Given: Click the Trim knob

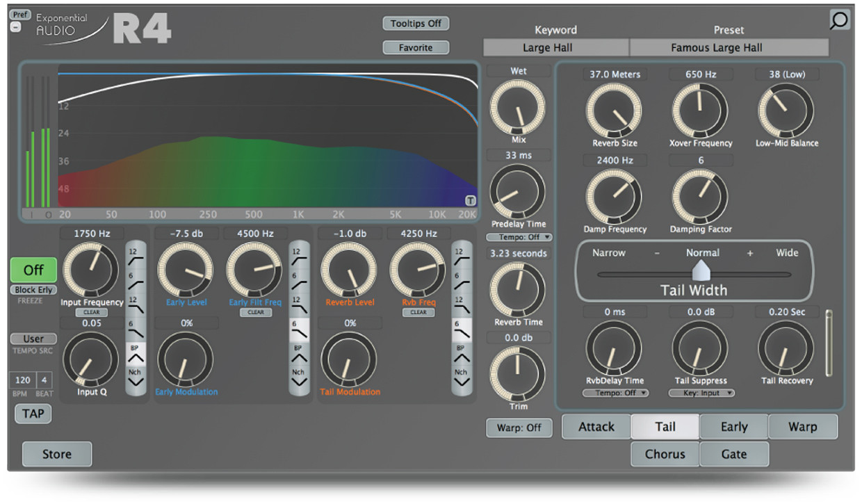Looking at the screenshot, I should point(519,374).
